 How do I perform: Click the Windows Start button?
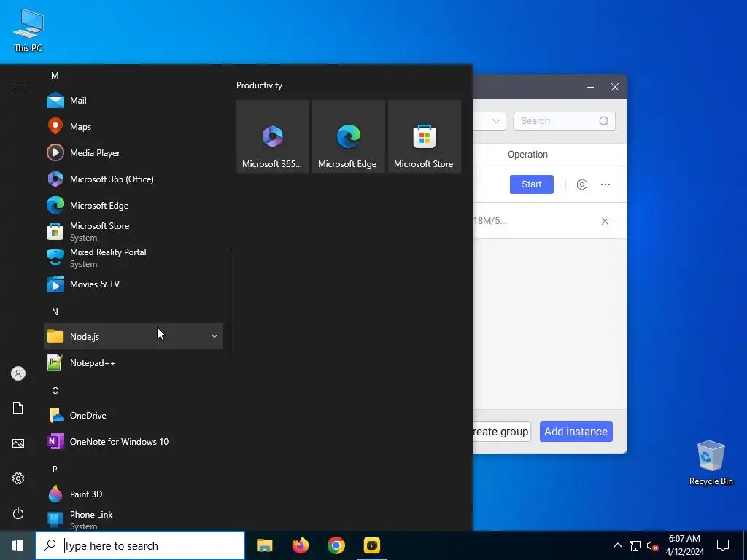pyautogui.click(x=18, y=545)
